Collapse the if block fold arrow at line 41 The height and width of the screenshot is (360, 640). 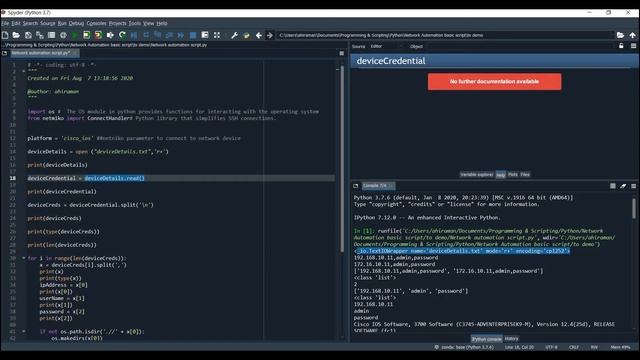tap(23, 331)
